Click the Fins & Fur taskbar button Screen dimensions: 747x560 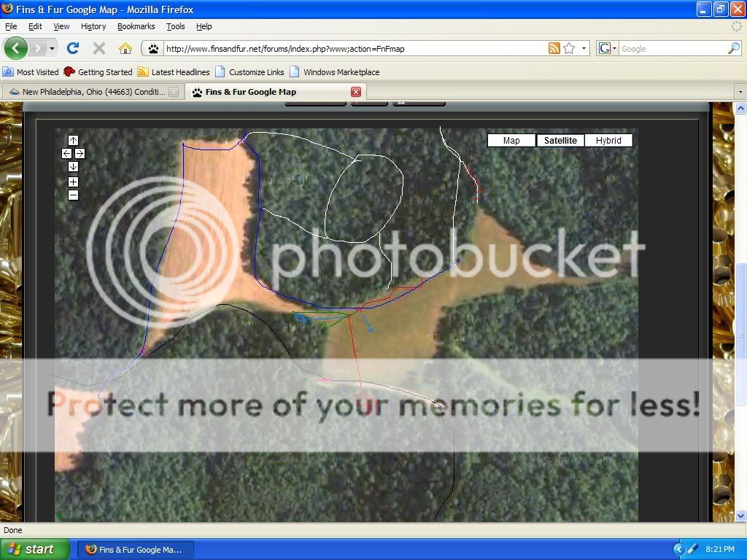tap(135, 550)
